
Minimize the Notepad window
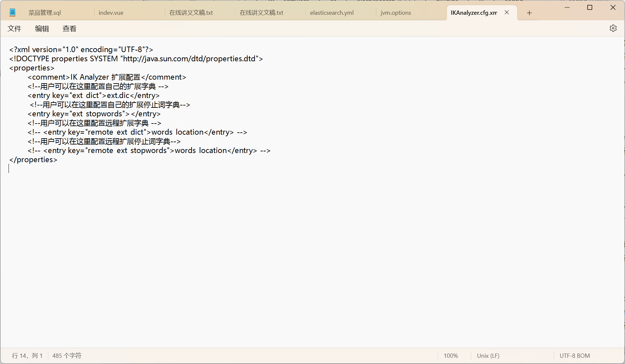tap(567, 7)
